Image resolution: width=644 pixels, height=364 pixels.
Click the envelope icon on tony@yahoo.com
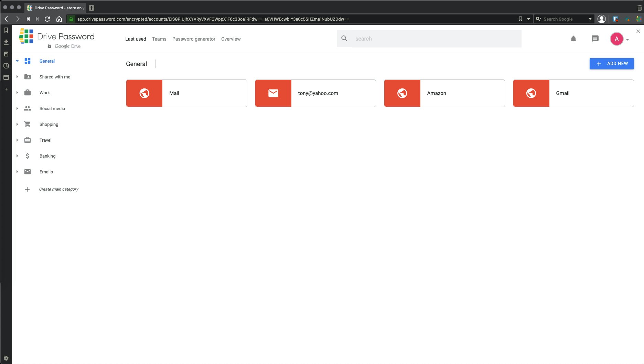click(273, 93)
